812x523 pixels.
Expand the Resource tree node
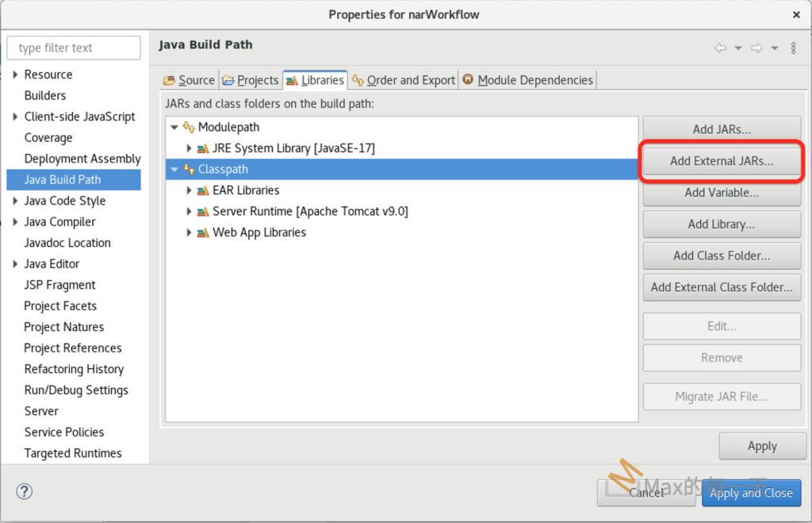[x=16, y=75]
